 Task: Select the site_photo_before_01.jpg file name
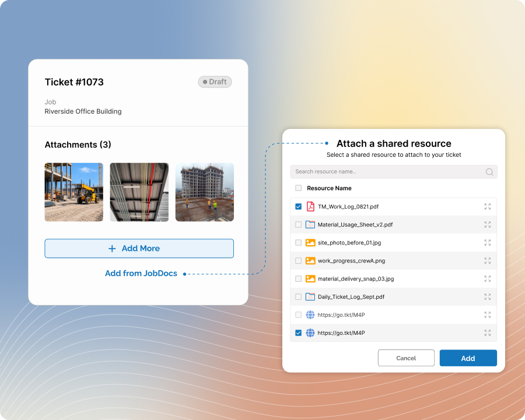coord(349,243)
